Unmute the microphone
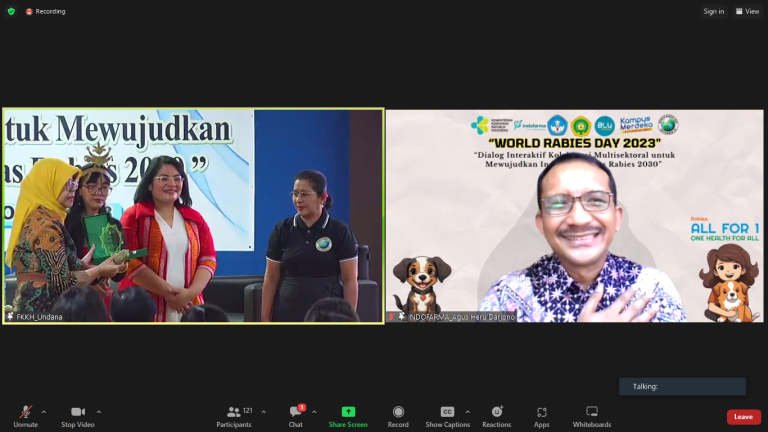Screen dimensions: 768x432 tap(25, 415)
